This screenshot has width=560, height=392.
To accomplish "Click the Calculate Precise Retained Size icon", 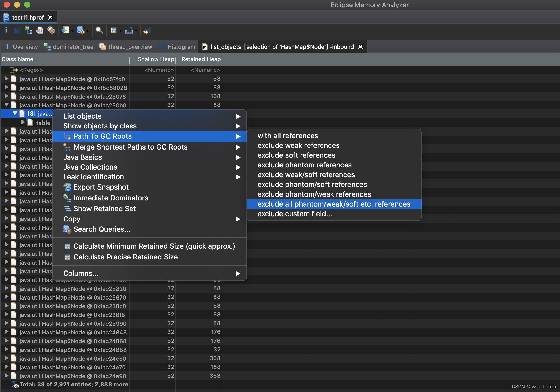I will (67, 257).
